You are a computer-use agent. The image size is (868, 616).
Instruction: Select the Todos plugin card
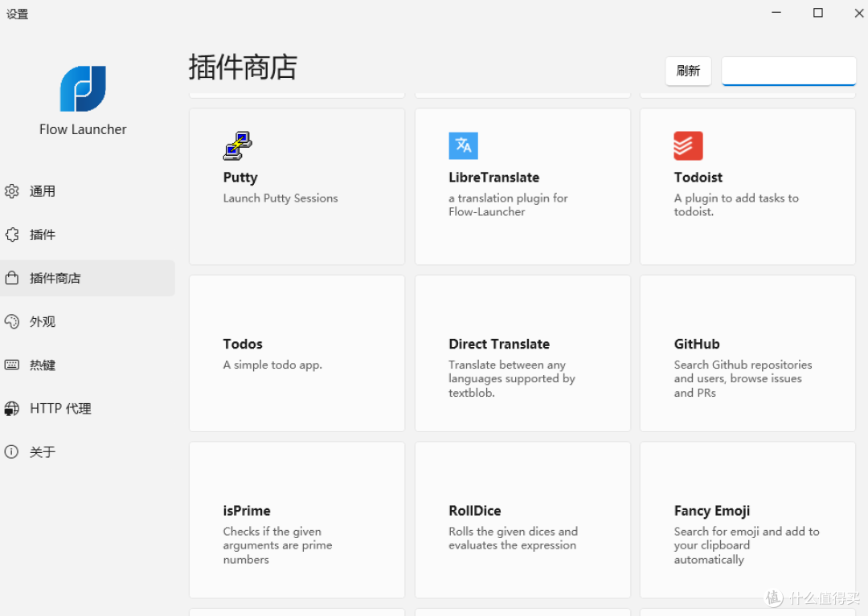pyautogui.click(x=297, y=353)
